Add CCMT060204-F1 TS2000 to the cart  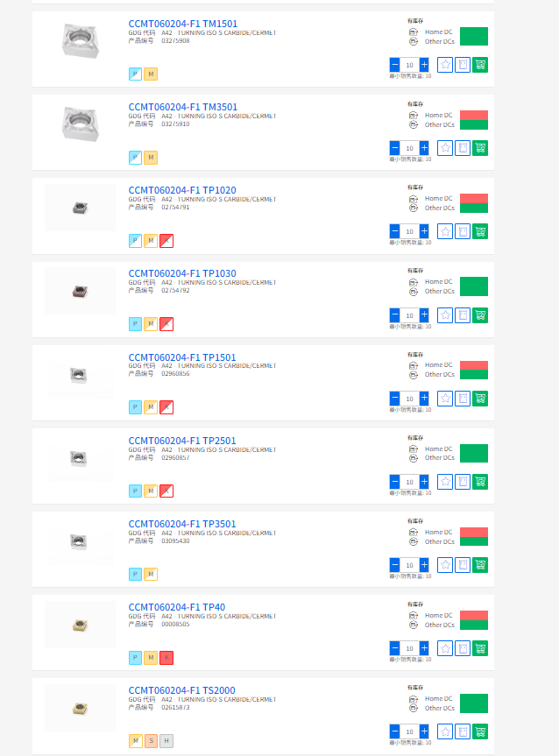coord(480,731)
